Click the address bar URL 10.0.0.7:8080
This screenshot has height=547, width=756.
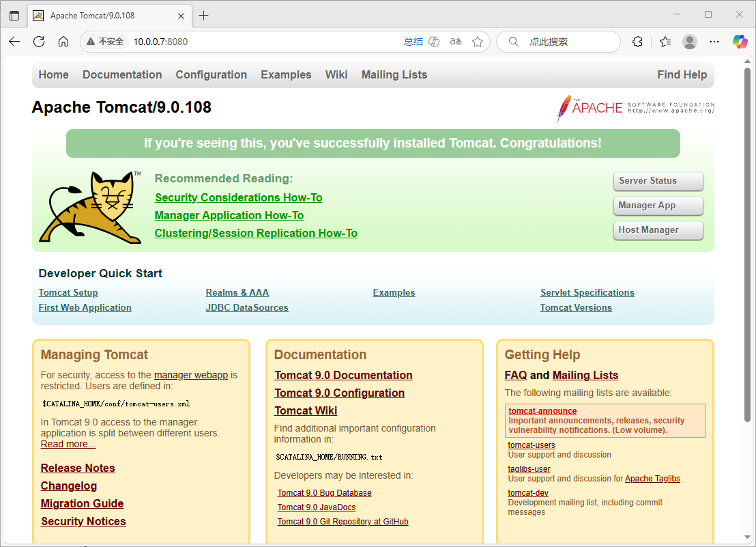(160, 42)
